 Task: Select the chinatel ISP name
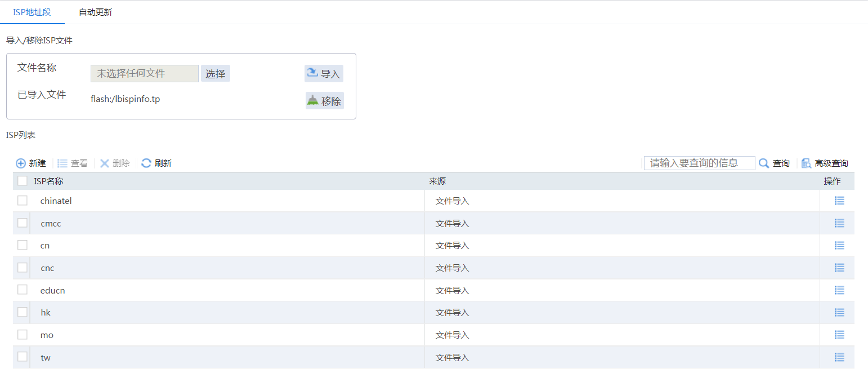pyautogui.click(x=56, y=201)
